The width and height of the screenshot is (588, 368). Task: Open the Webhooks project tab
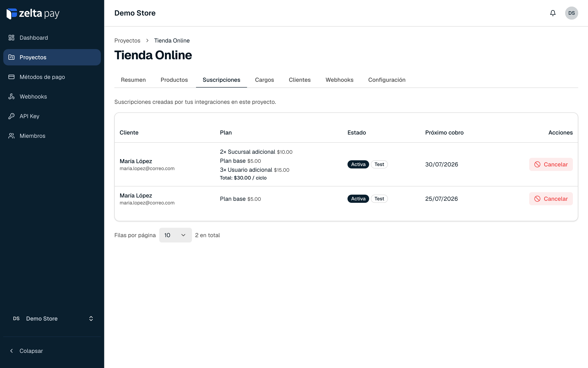pos(340,80)
